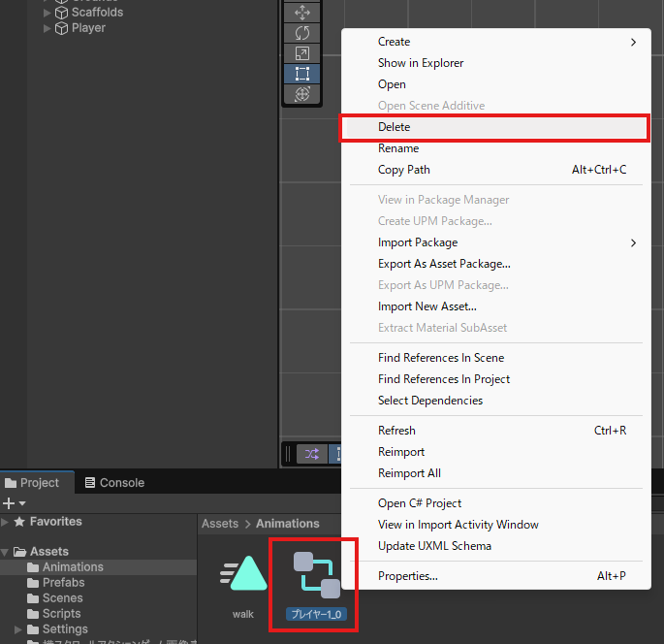Choose Properties in the context menu

(x=496, y=576)
